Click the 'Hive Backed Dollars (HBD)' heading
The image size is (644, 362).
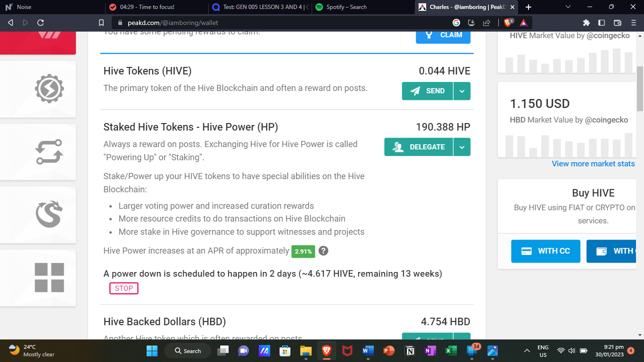(165, 322)
